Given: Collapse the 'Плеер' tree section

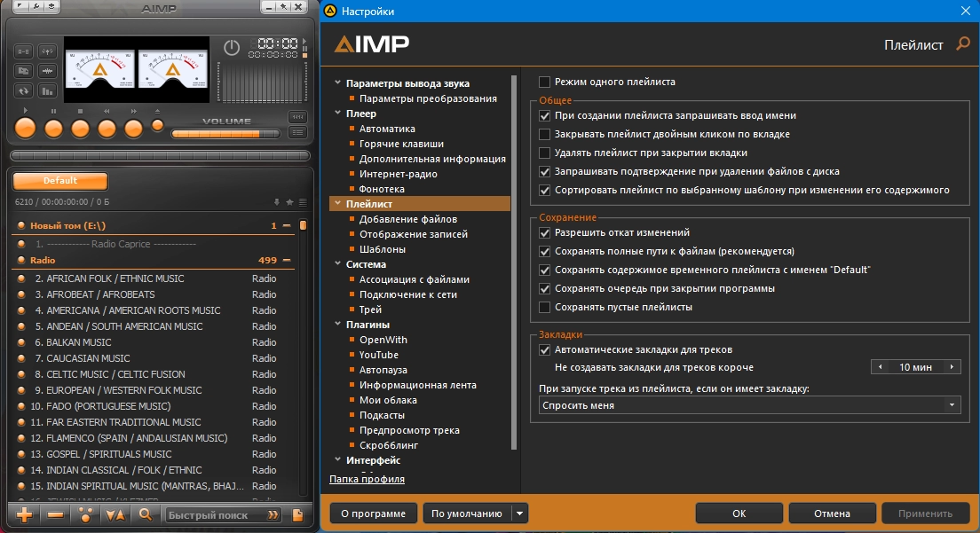Looking at the screenshot, I should tap(337, 113).
